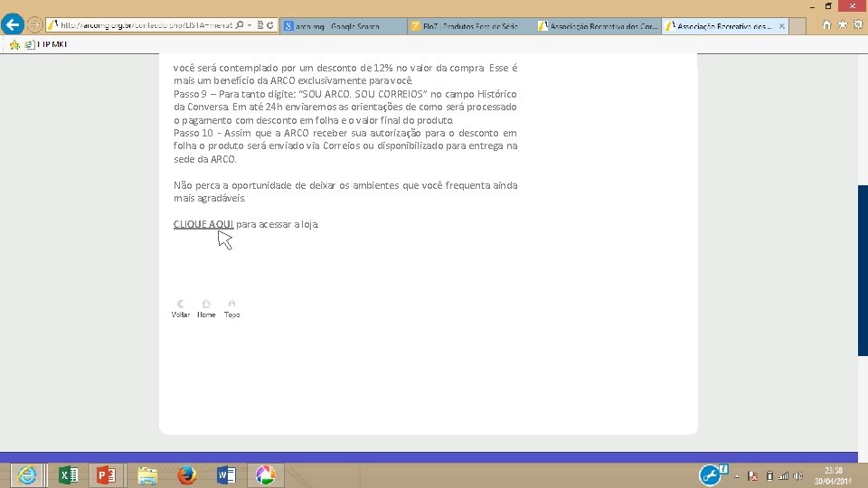This screenshot has height=488, width=868.
Task: Open Internet Explorer in the taskbar
Action: coord(26,475)
